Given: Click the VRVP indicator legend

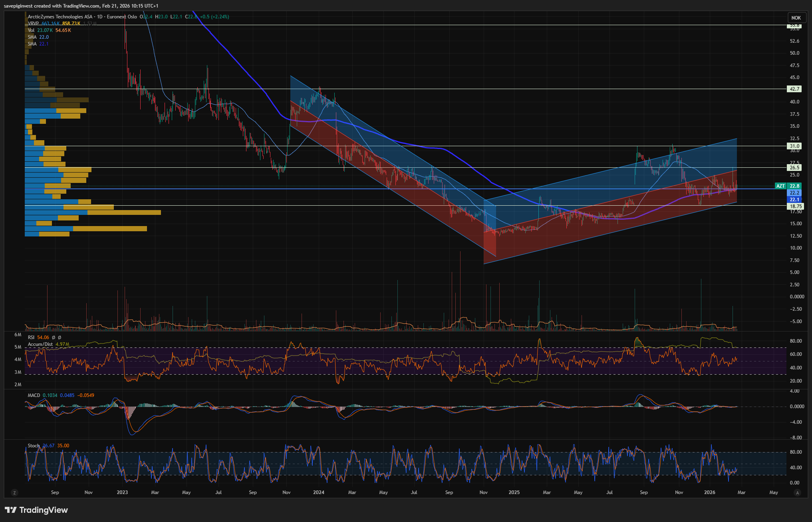Looking at the screenshot, I should pos(33,24).
